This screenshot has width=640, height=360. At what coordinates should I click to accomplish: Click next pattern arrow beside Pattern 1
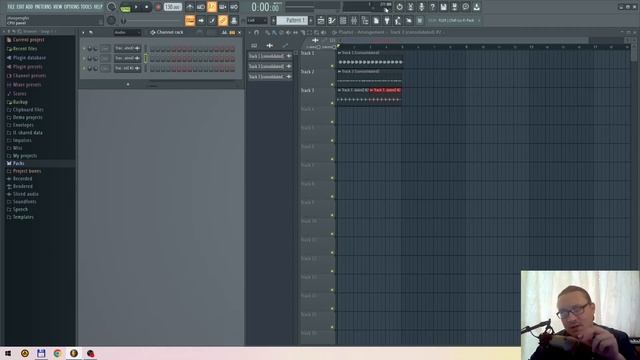[311, 20]
